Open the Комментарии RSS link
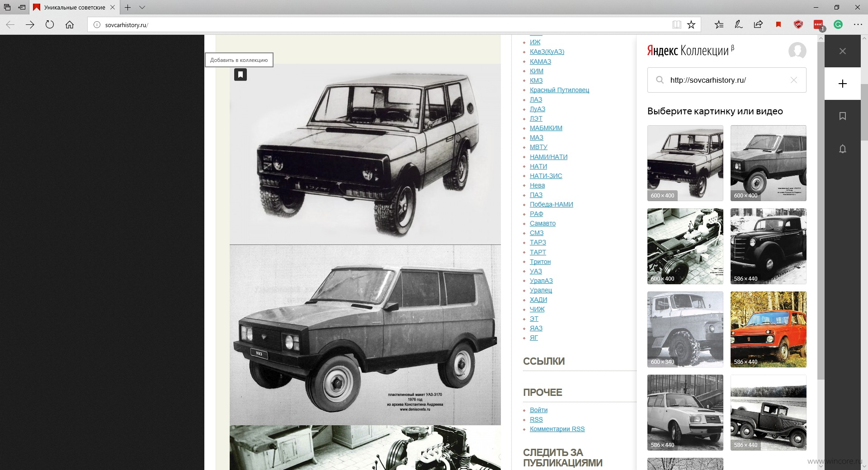 [557, 429]
